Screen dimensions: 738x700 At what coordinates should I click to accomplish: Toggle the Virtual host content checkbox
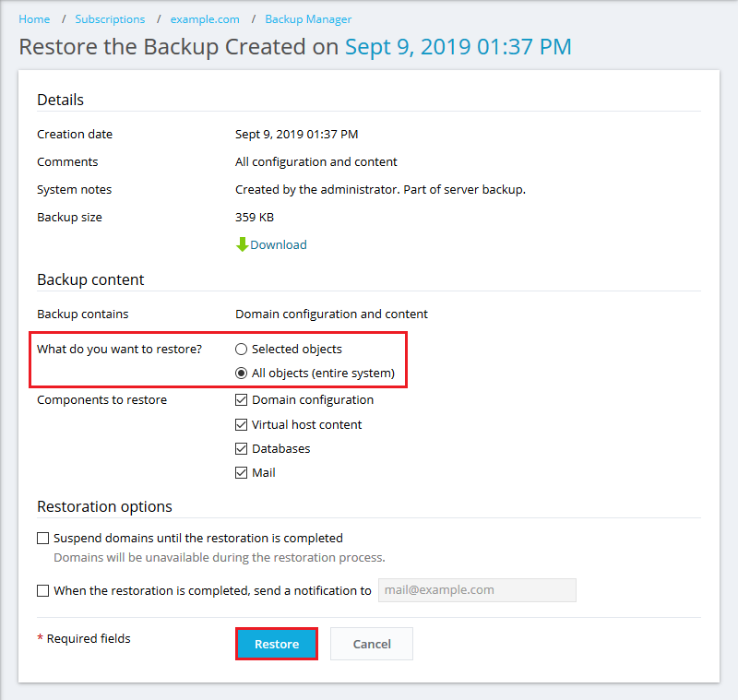[x=242, y=425]
